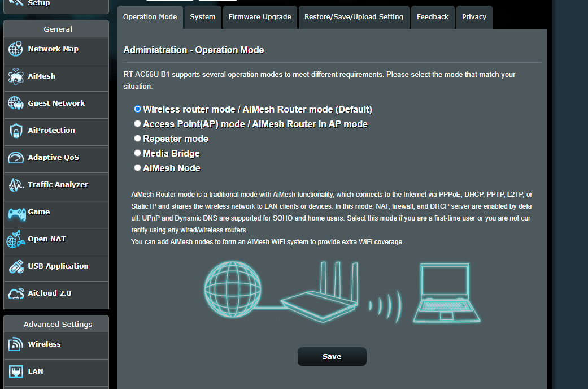Click the LAN port icon
The height and width of the screenshot is (389, 588).
16,371
